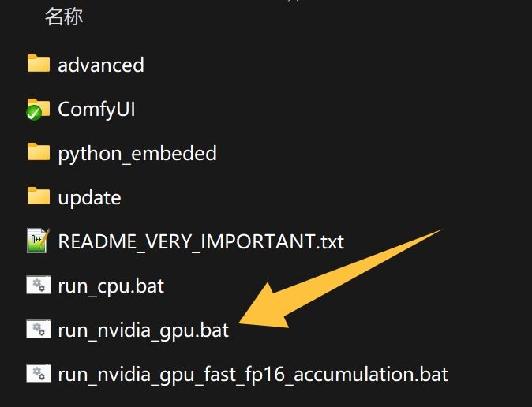Click the yellow ComfyUI folder icon
This screenshot has height=407, width=532.
click(x=41, y=106)
